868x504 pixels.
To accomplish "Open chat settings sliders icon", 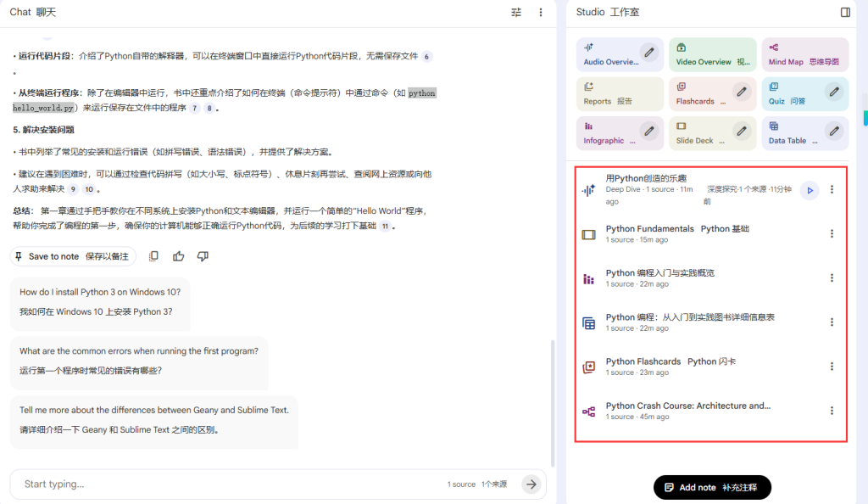I will click(517, 13).
